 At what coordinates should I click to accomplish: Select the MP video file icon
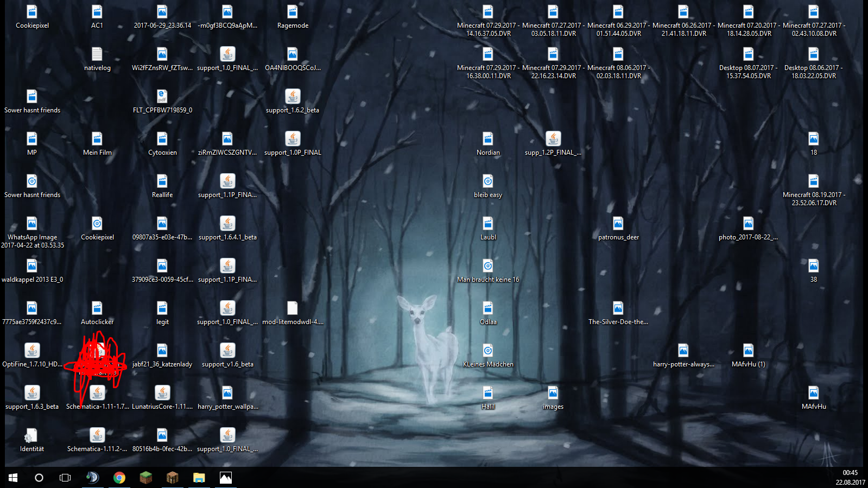click(x=32, y=139)
